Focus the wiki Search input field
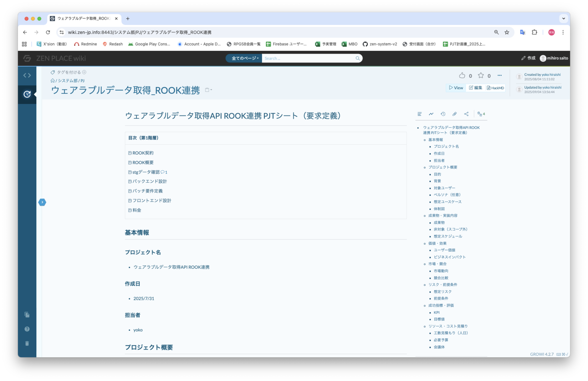 pyautogui.click(x=309, y=58)
